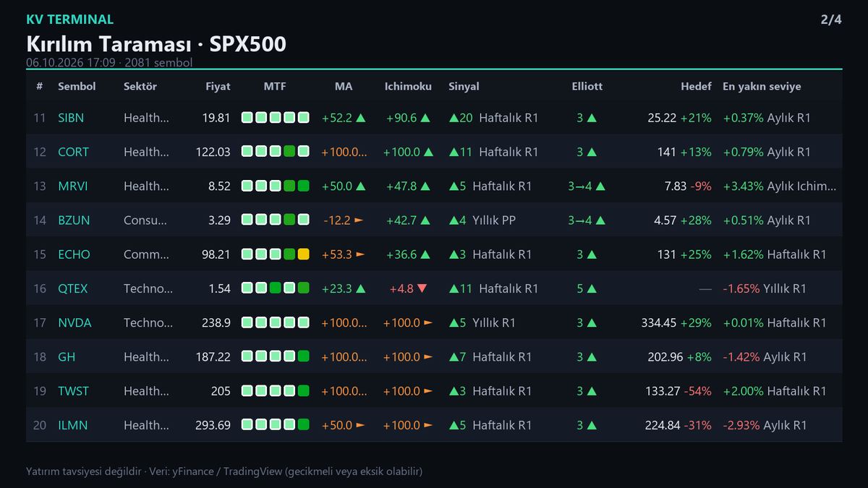The image size is (868, 488).
Task: Click the Consu... sector cell
Action: point(147,221)
